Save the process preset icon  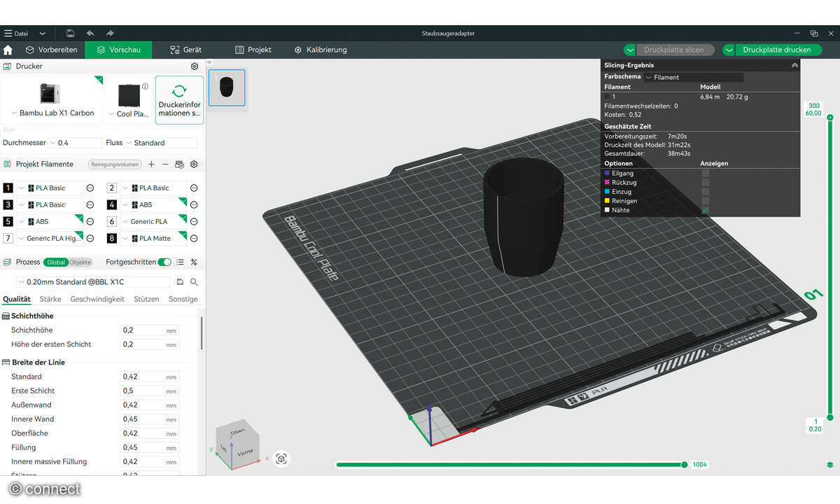pos(180,282)
